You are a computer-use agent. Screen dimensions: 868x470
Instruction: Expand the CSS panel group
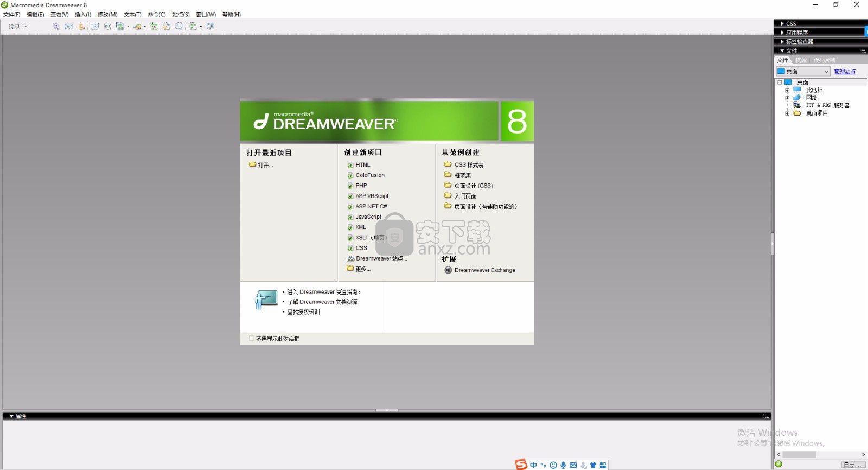(x=782, y=24)
